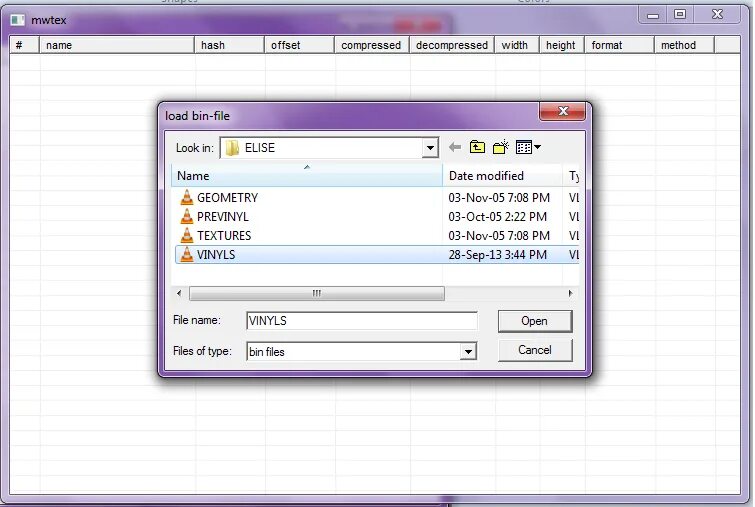Viewport: 755px width, 507px height.
Task: Go up one folder level icon
Action: click(477, 147)
